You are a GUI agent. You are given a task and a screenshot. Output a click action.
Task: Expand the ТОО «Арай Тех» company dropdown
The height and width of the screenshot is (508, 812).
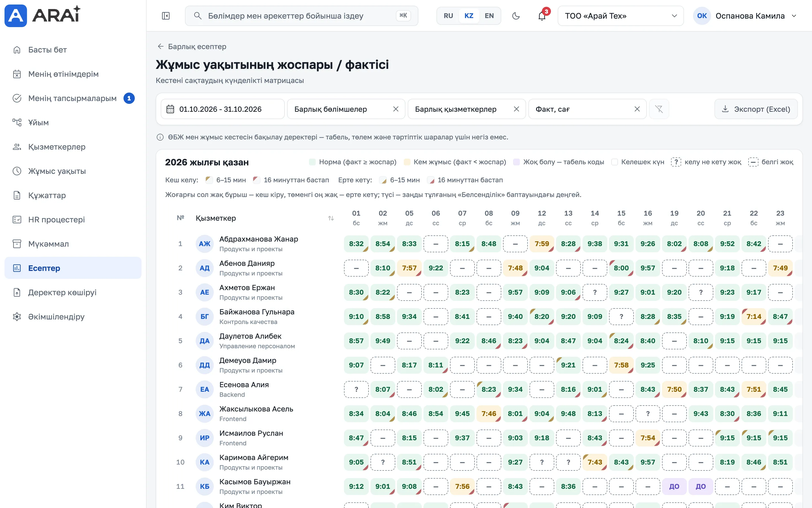click(x=620, y=16)
